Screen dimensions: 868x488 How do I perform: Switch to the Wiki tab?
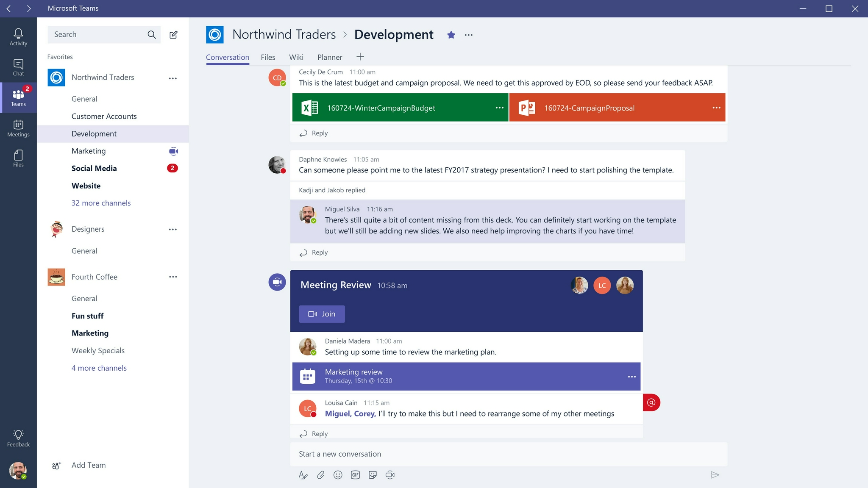(x=296, y=57)
